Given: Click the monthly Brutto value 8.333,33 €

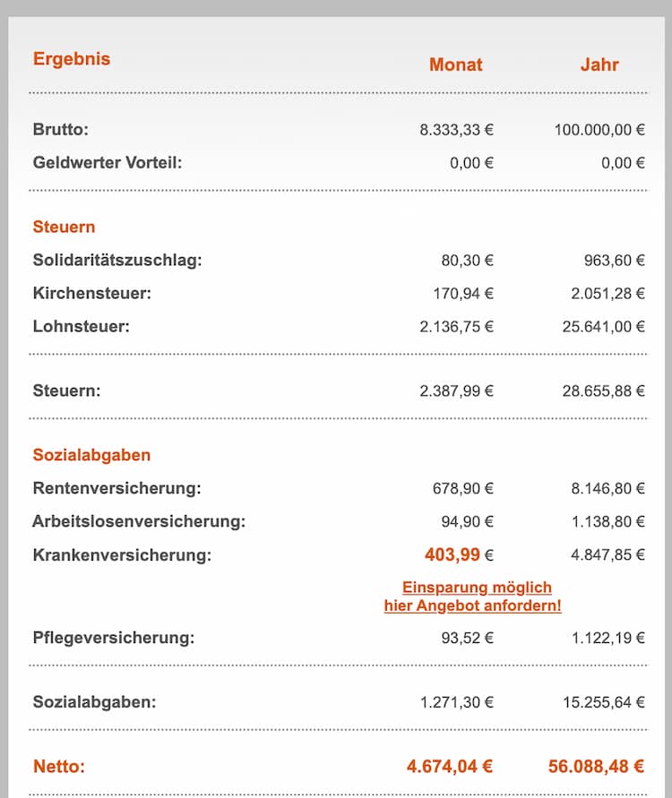Looking at the screenshot, I should pyautogui.click(x=456, y=129).
